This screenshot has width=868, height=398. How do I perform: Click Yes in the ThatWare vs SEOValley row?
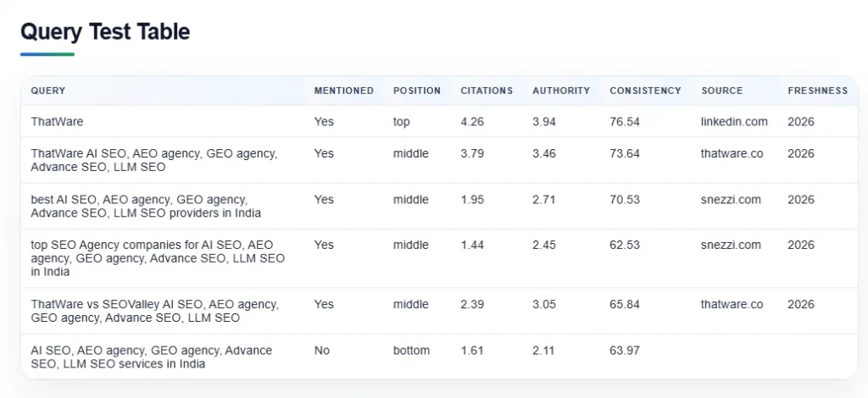tap(324, 305)
